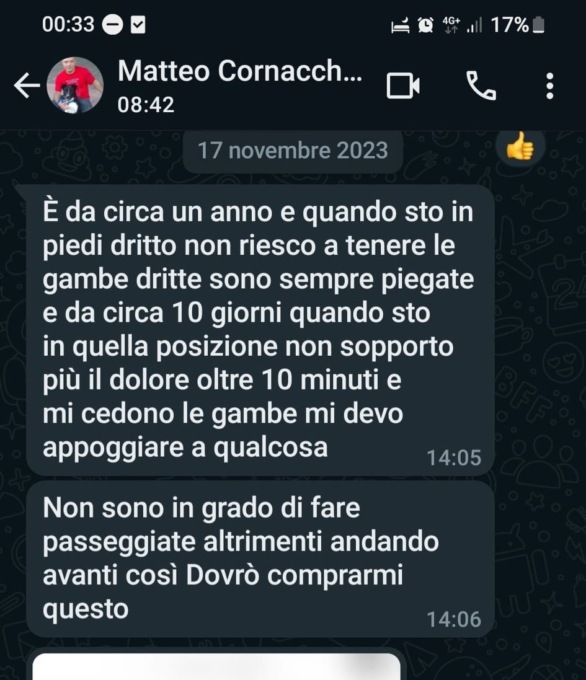Tap the 14:05 message timestamp
This screenshot has height=680, width=586.
tap(454, 458)
